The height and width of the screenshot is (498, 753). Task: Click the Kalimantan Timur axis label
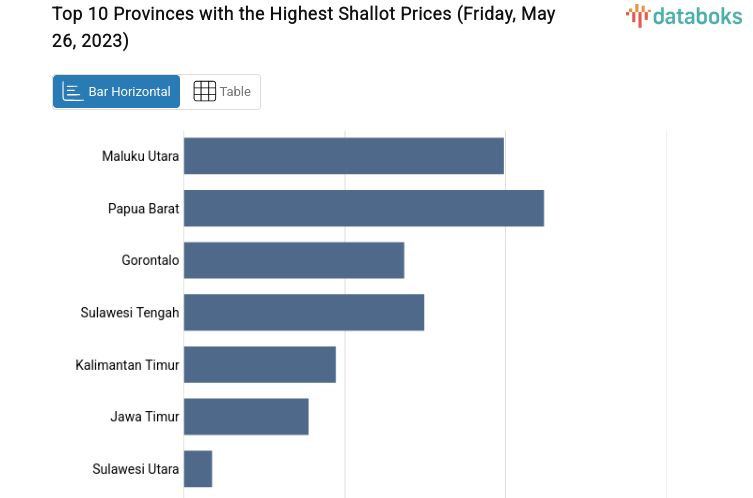pos(127,364)
